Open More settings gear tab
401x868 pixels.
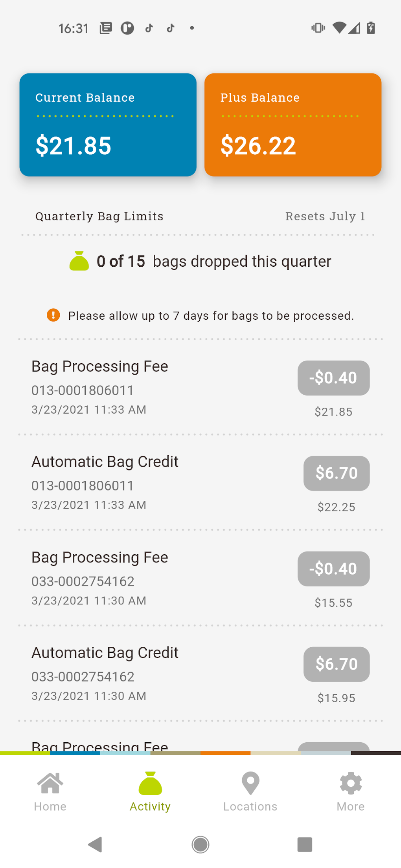tap(350, 791)
